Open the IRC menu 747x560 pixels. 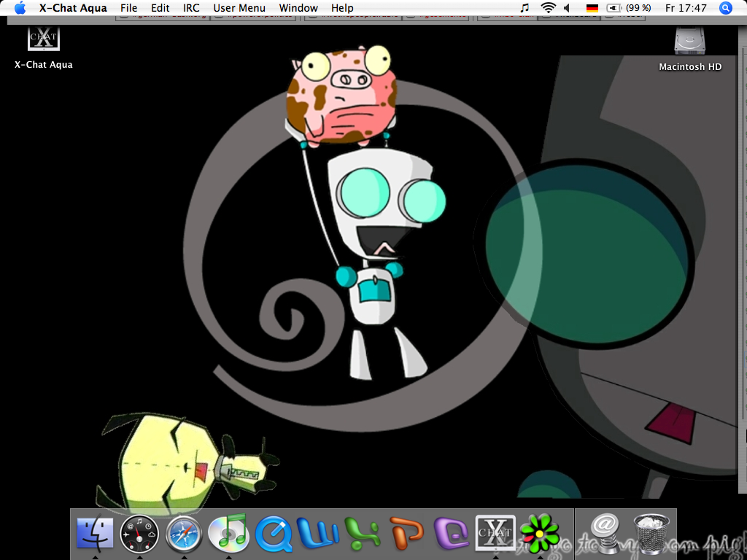click(x=191, y=8)
